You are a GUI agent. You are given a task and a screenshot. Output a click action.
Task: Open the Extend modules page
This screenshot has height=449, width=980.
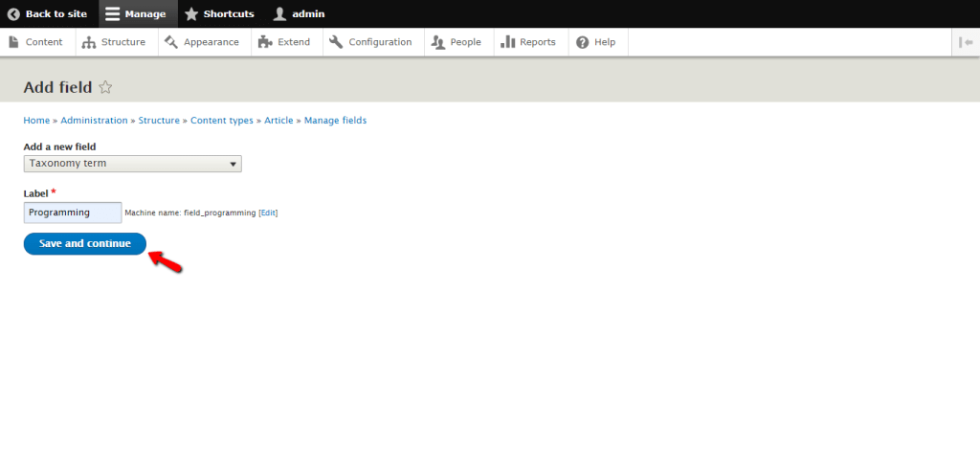286,42
